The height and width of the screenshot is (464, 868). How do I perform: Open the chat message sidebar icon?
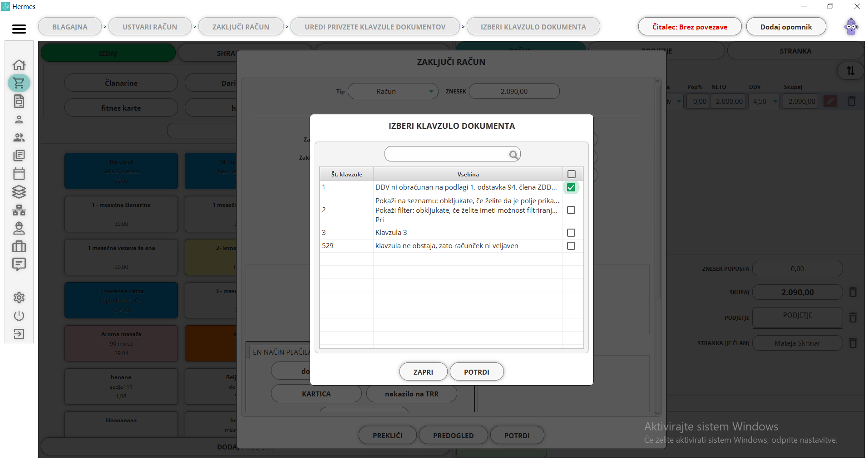pos(19,264)
